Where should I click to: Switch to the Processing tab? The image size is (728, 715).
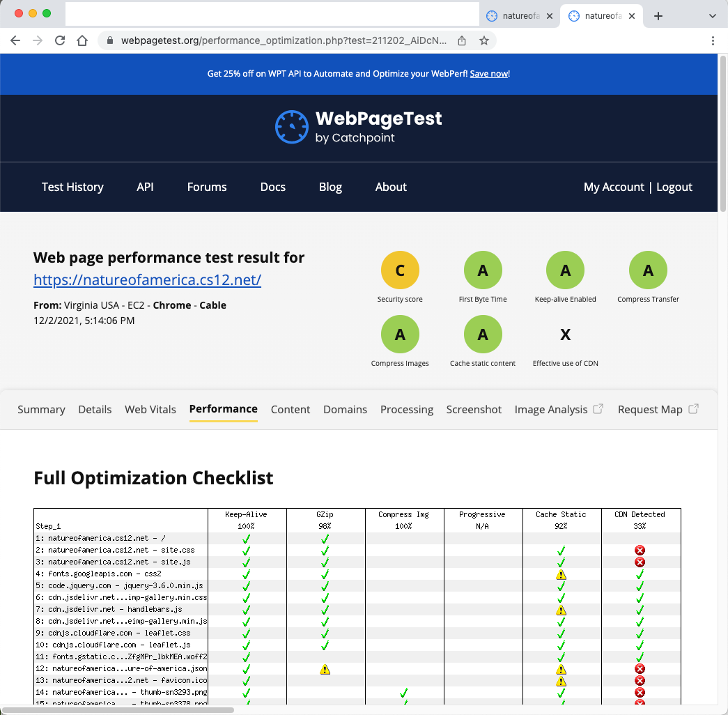tap(407, 409)
